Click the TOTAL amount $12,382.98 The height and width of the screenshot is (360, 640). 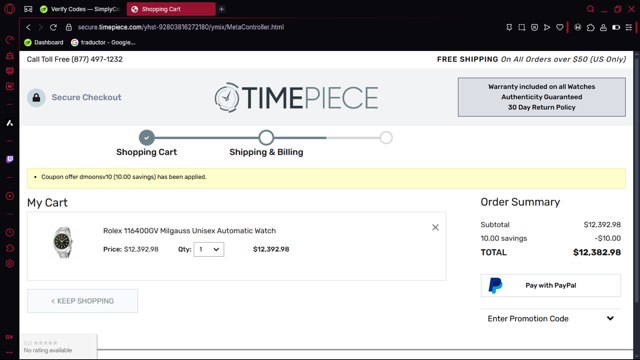(x=597, y=252)
